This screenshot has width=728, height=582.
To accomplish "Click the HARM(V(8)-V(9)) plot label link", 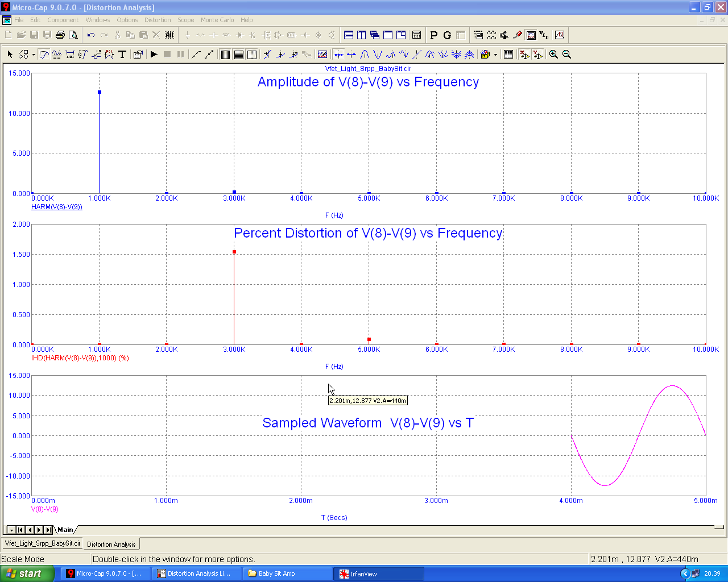I will (x=57, y=207).
